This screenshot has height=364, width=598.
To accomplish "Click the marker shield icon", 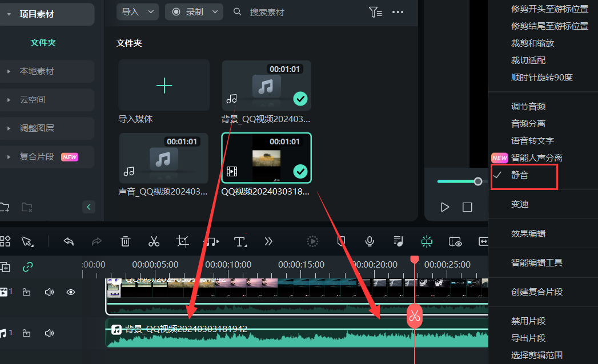I will click(x=341, y=241).
